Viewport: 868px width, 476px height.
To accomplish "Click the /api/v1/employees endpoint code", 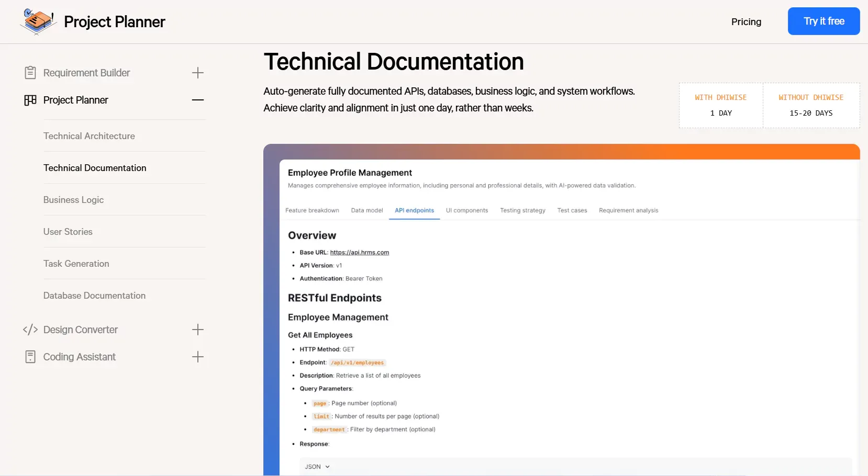I will click(x=358, y=362).
